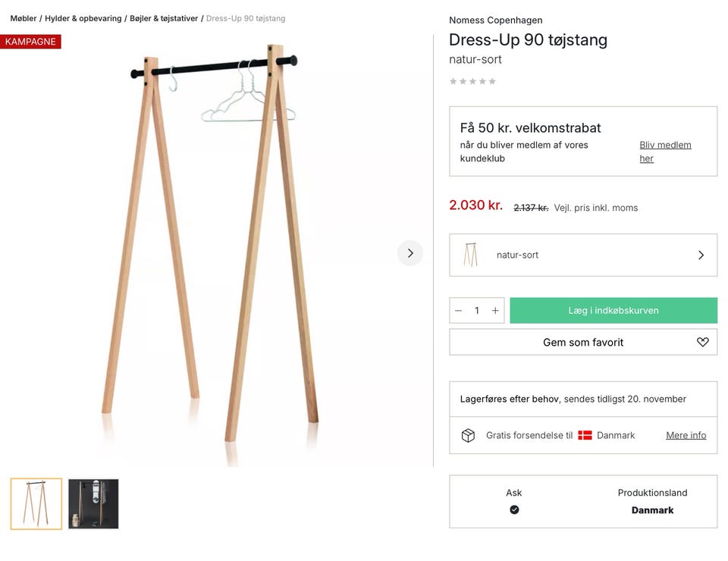Open Bøjler & tøjstativer breadcrumb
Image resolution: width=728 pixels, height=561 pixels.
pos(164,18)
